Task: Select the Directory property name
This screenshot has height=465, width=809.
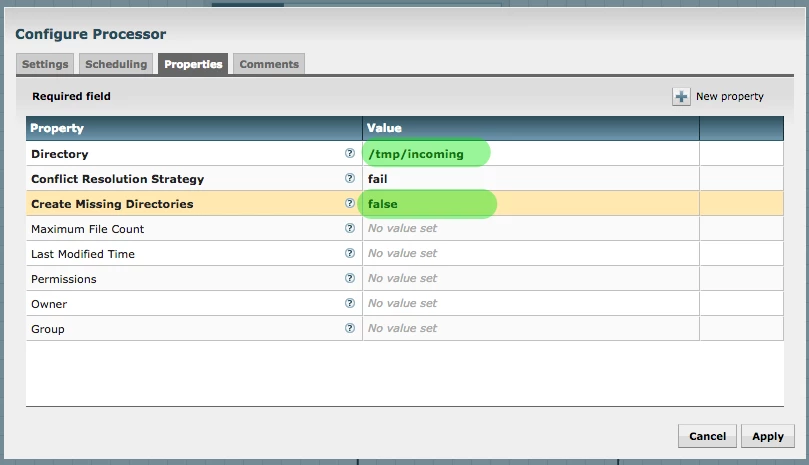Action: point(60,154)
